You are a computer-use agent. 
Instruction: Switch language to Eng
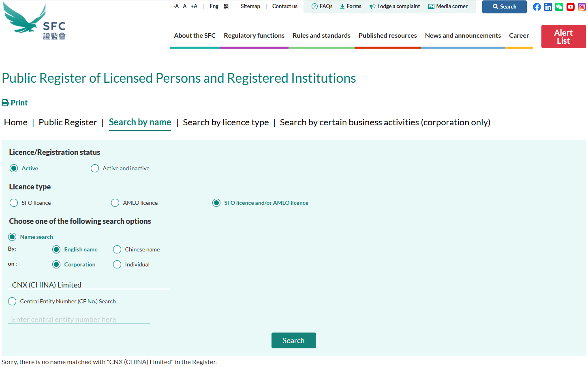click(214, 6)
